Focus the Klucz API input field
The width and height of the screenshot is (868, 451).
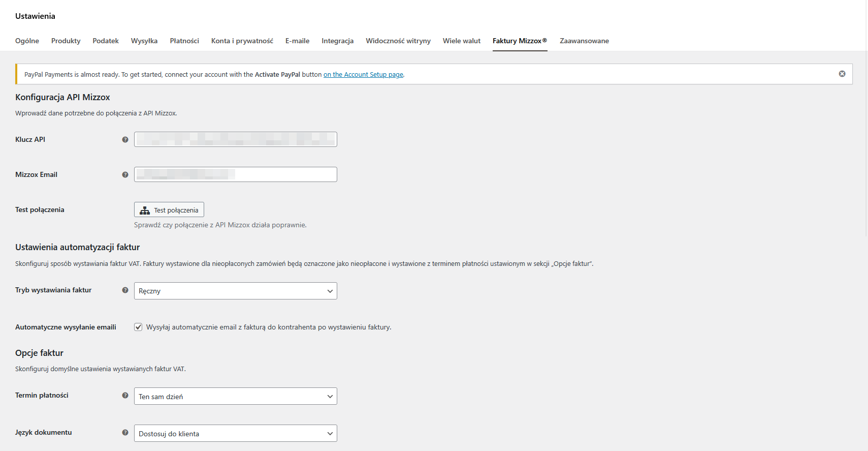[235, 139]
